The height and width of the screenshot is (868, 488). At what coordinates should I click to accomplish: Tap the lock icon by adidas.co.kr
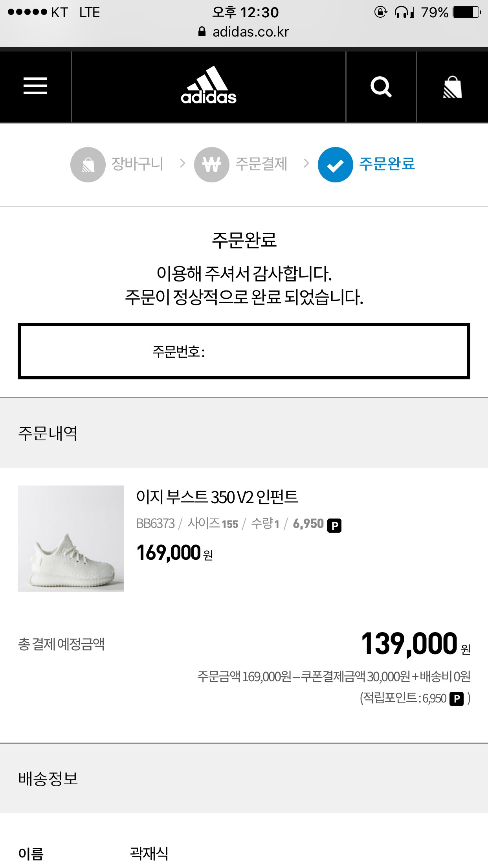coord(202,32)
